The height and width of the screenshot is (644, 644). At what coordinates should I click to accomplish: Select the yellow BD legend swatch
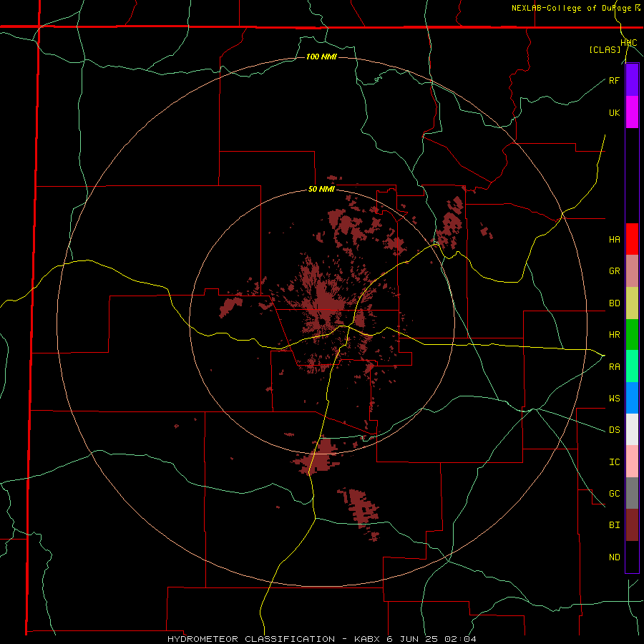(632, 303)
